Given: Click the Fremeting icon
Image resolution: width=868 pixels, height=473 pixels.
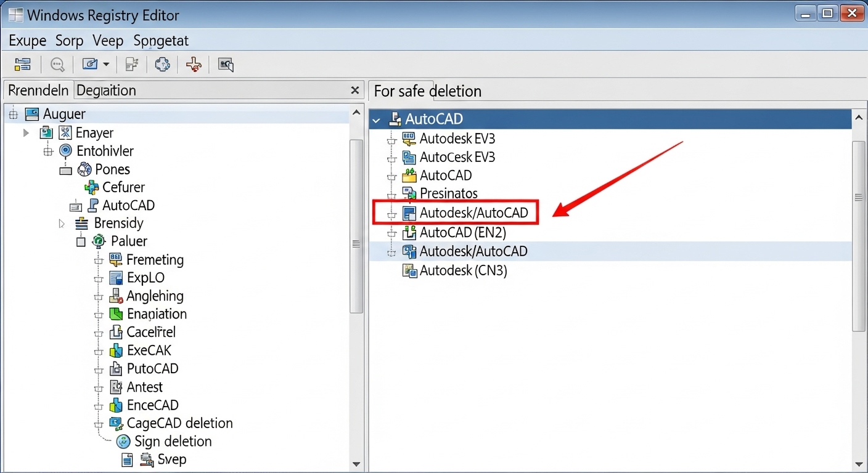Looking at the screenshot, I should pos(115,259).
